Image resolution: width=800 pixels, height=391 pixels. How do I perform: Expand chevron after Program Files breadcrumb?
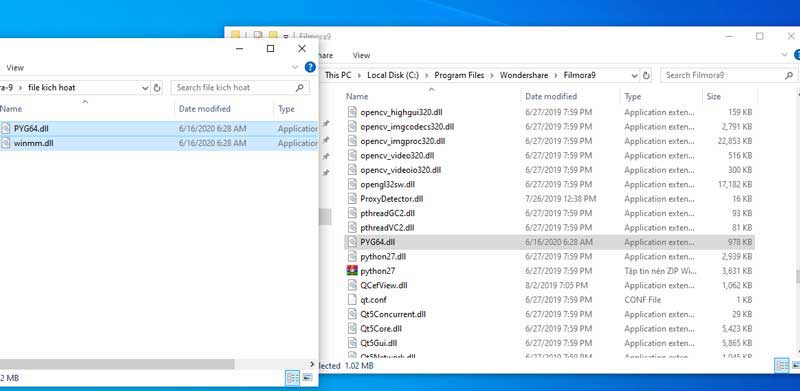[492, 76]
